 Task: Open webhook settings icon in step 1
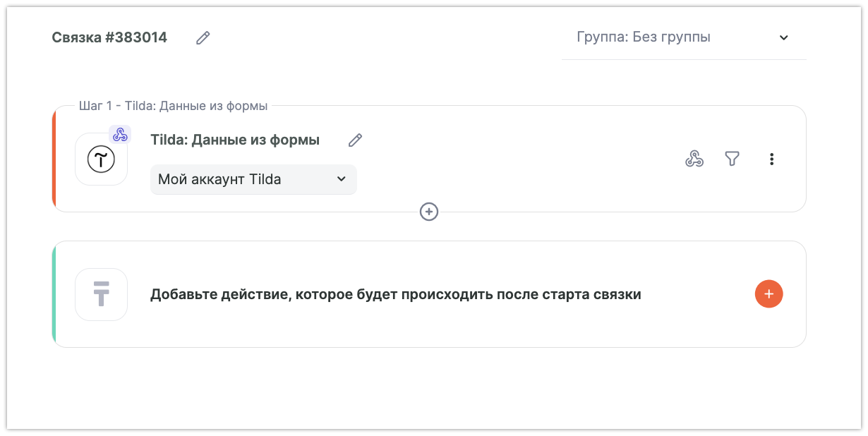[x=694, y=159]
